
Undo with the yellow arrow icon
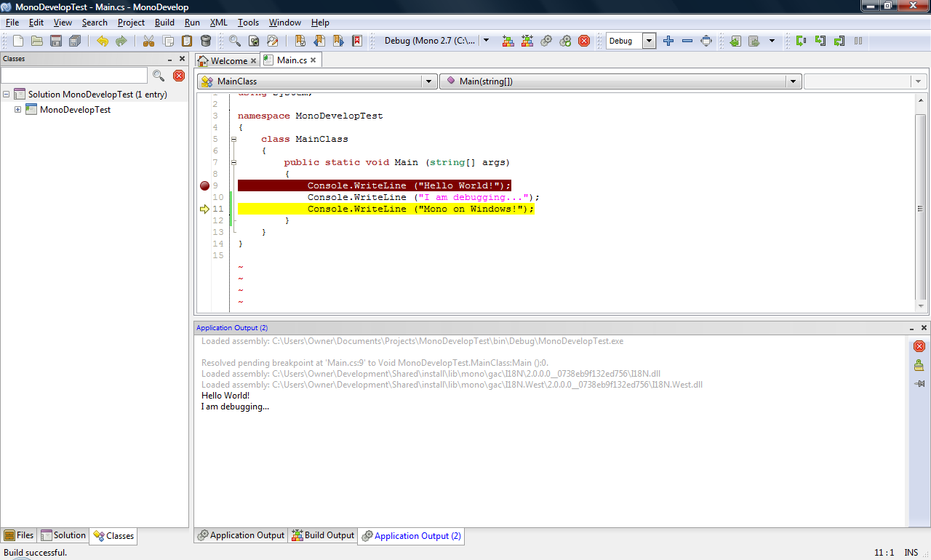(x=102, y=41)
